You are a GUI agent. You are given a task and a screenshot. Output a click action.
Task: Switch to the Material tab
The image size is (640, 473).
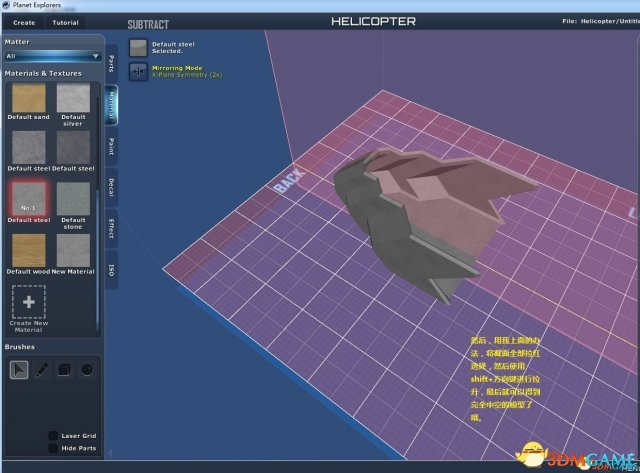click(111, 105)
